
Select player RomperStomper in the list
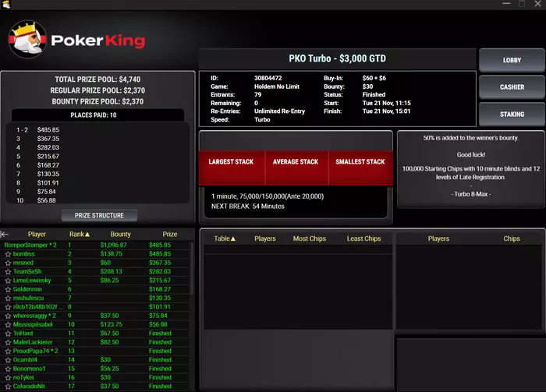pos(30,245)
